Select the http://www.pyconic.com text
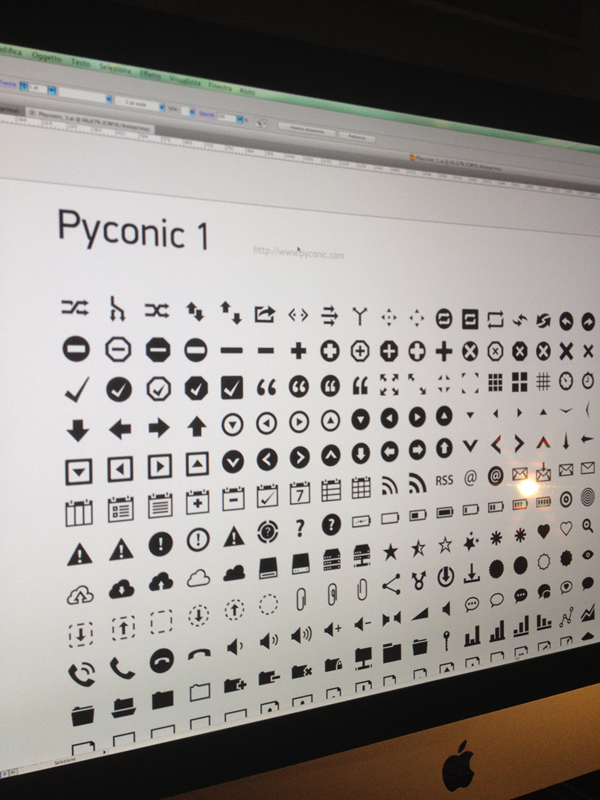This screenshot has width=600, height=800. click(298, 252)
